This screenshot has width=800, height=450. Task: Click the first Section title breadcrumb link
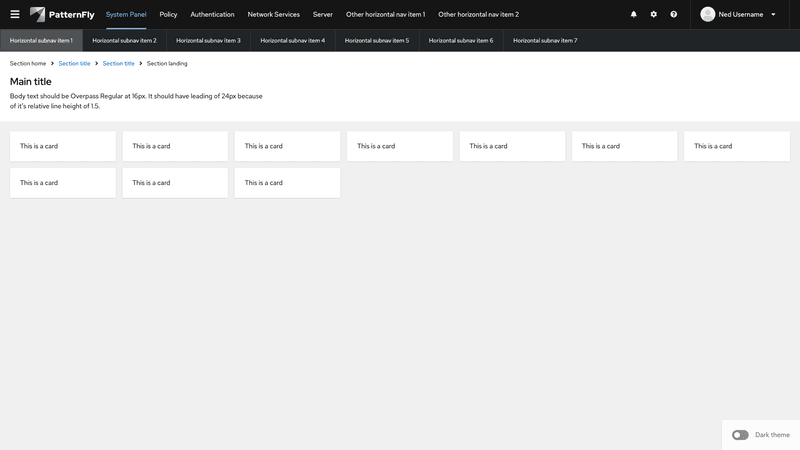(x=74, y=63)
